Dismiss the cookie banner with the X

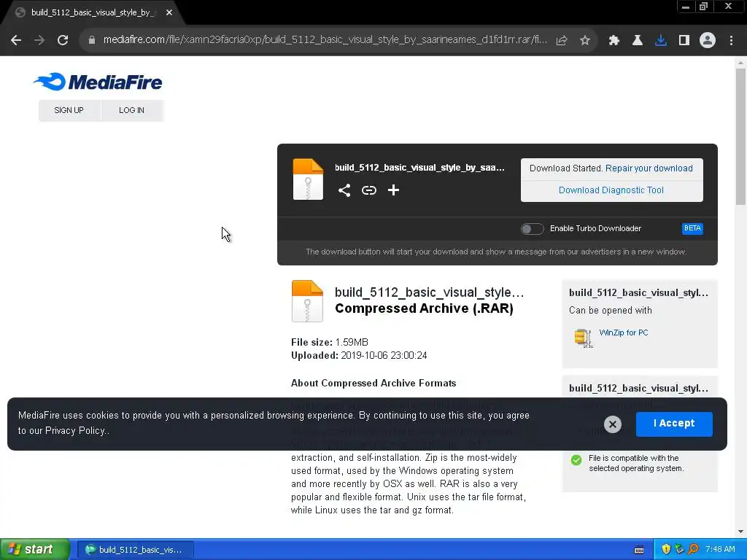coord(613,424)
